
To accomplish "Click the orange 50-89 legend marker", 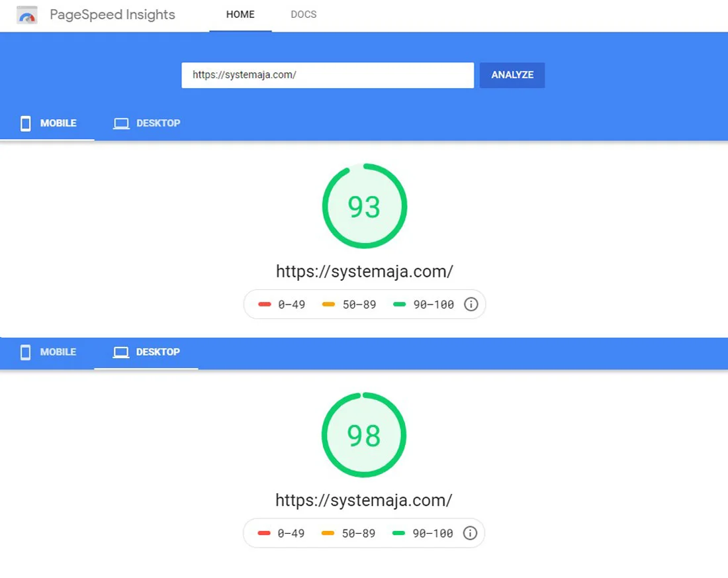I will [328, 304].
